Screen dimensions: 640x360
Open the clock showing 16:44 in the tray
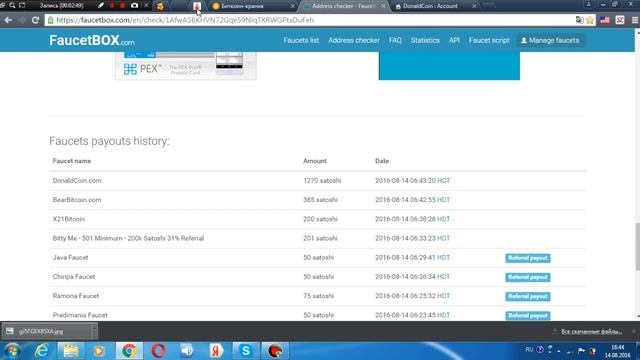618,351
